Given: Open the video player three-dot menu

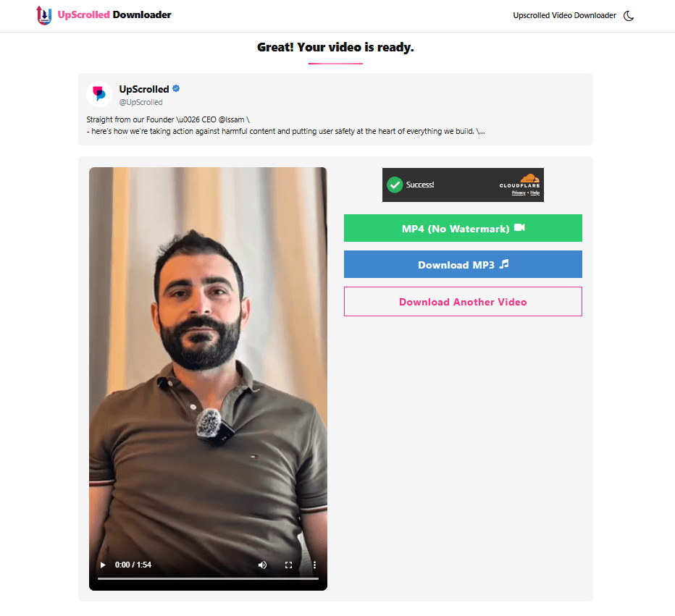Looking at the screenshot, I should [314, 565].
